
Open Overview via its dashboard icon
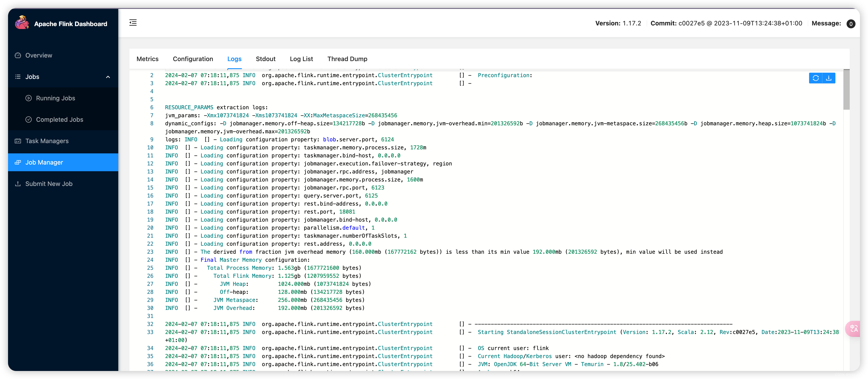[x=18, y=55]
